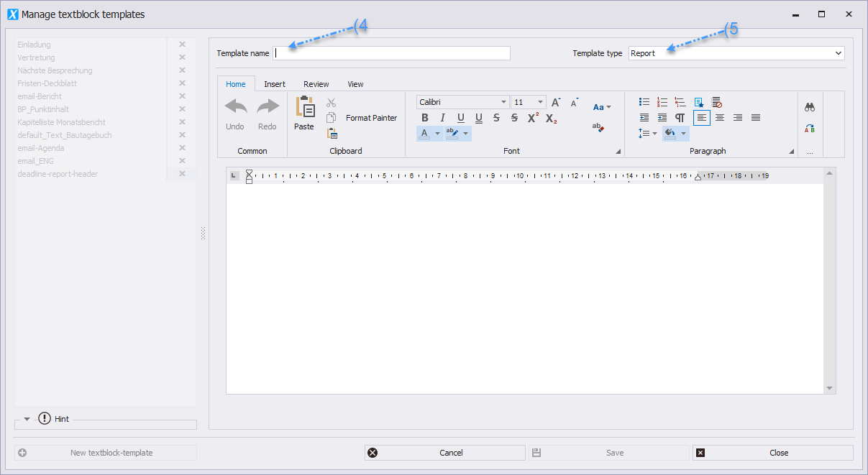
Task: Toggle Superscript X² formatting
Action: click(x=533, y=118)
